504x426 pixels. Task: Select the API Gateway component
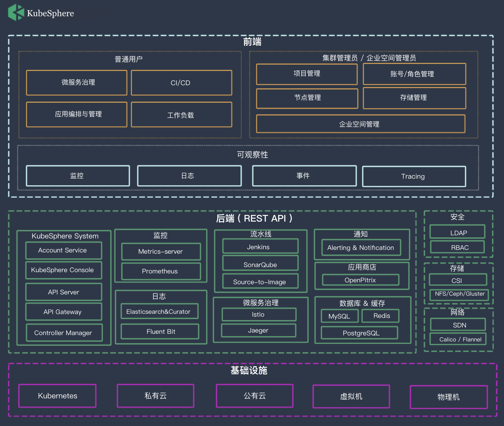click(64, 312)
